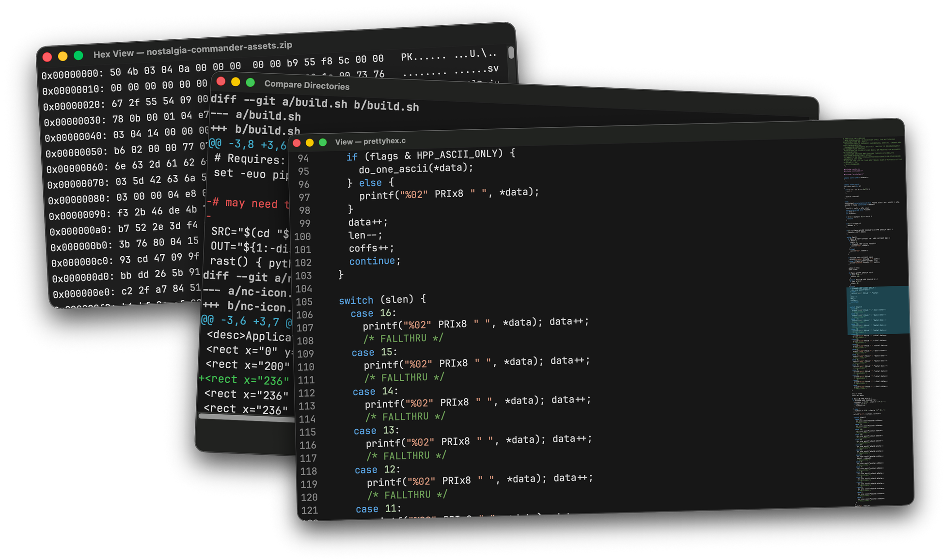
Task: Click line number 104 in the gutter
Action: 304,289
